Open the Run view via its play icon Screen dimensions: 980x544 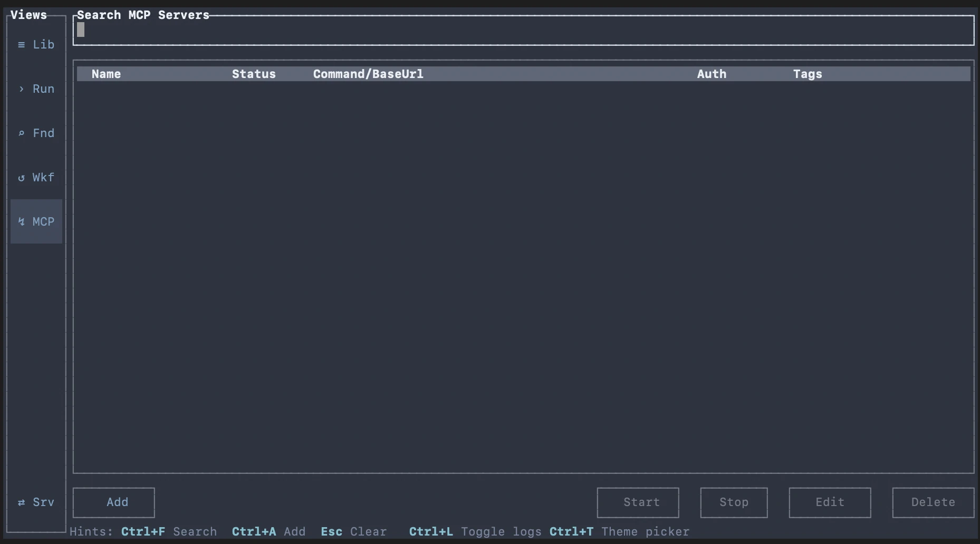tap(21, 89)
